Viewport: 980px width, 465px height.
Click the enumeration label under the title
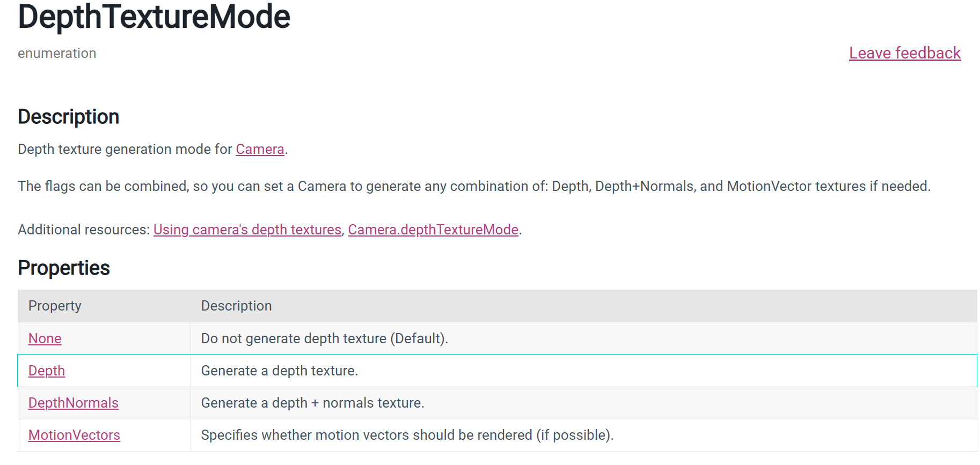(57, 53)
